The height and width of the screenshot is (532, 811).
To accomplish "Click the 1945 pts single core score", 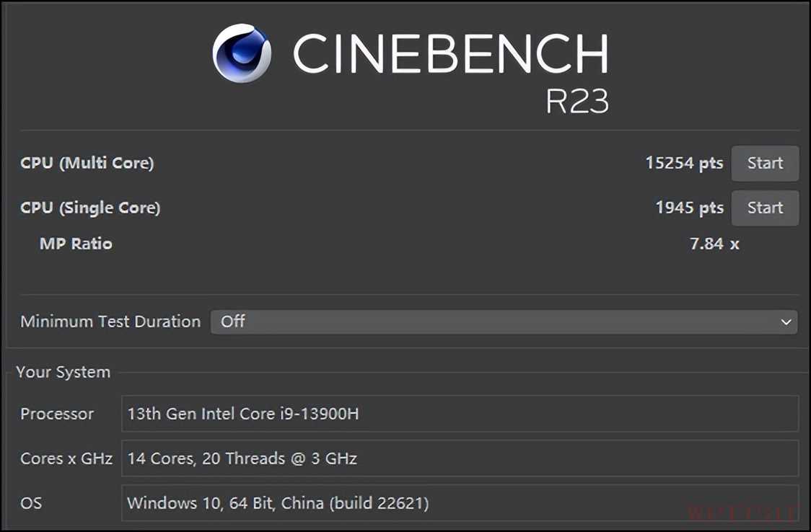I will tap(689, 208).
